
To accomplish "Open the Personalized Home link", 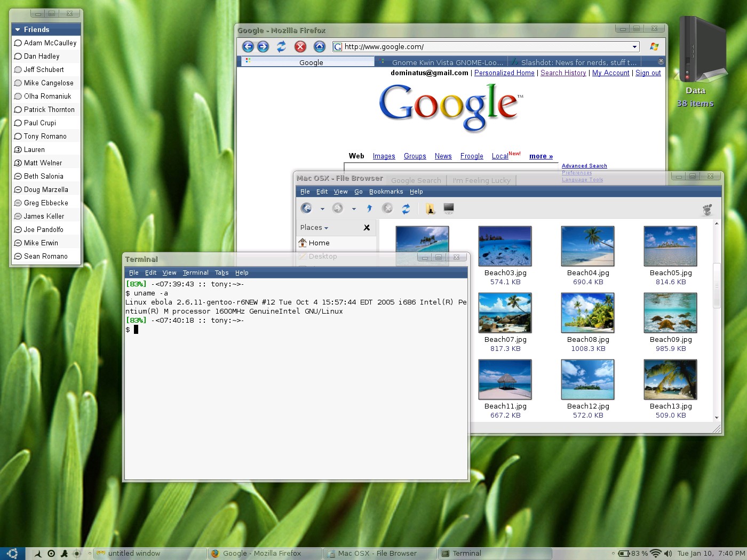I will [504, 73].
